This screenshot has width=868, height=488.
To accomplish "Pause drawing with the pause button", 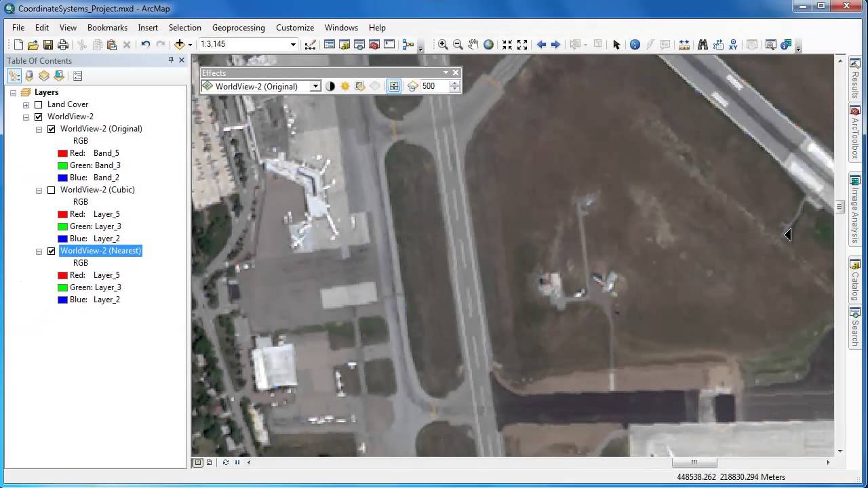I will pos(237,462).
